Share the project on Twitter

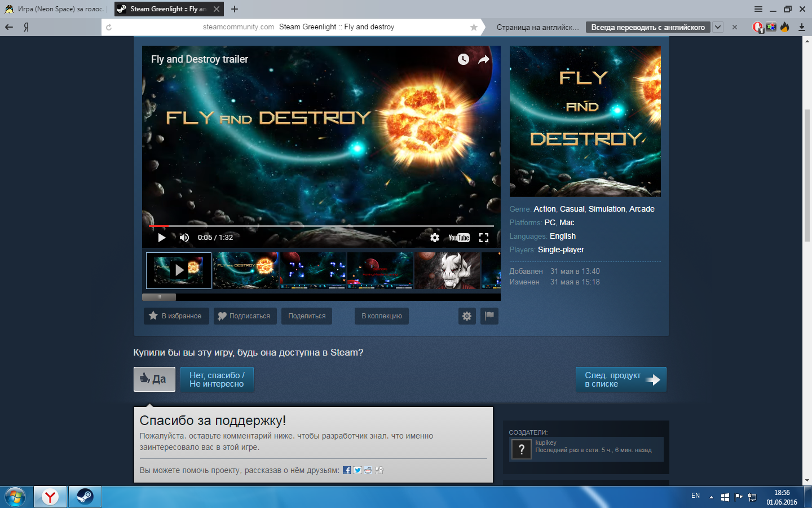click(358, 470)
